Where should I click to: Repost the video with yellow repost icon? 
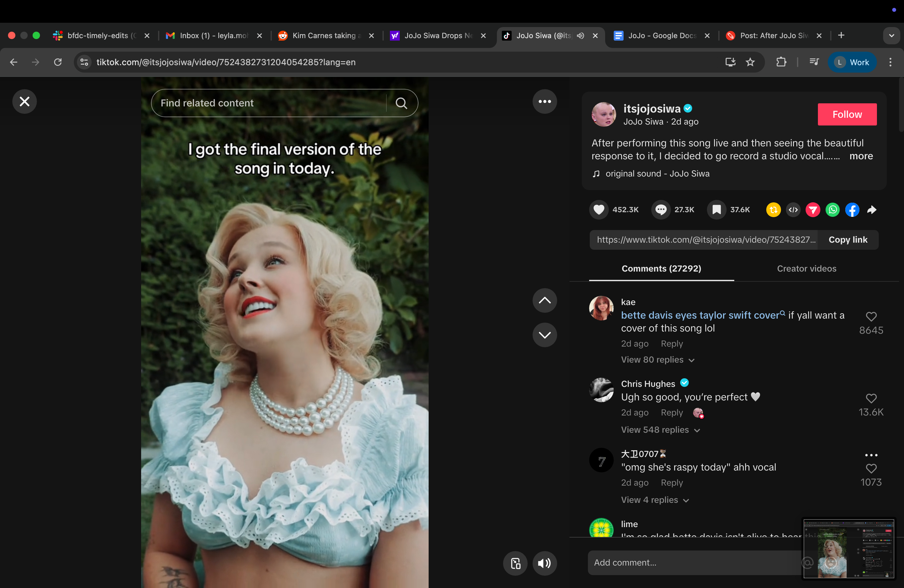773,210
